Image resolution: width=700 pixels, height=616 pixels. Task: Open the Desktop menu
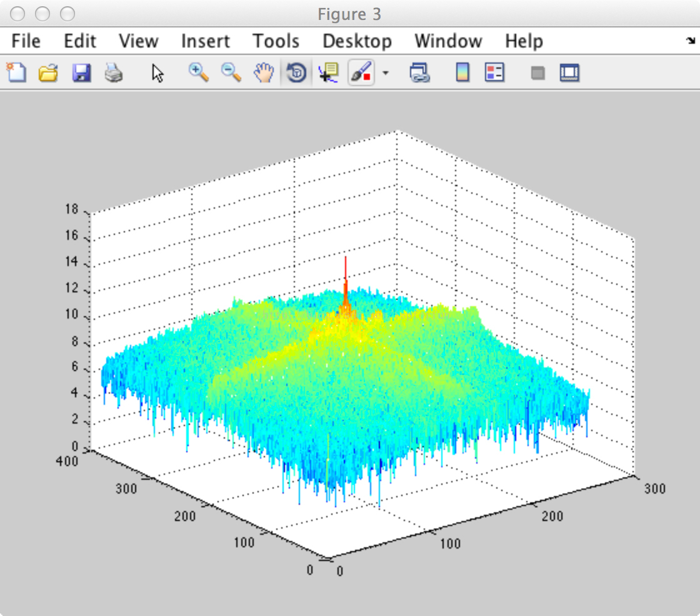[x=357, y=41]
